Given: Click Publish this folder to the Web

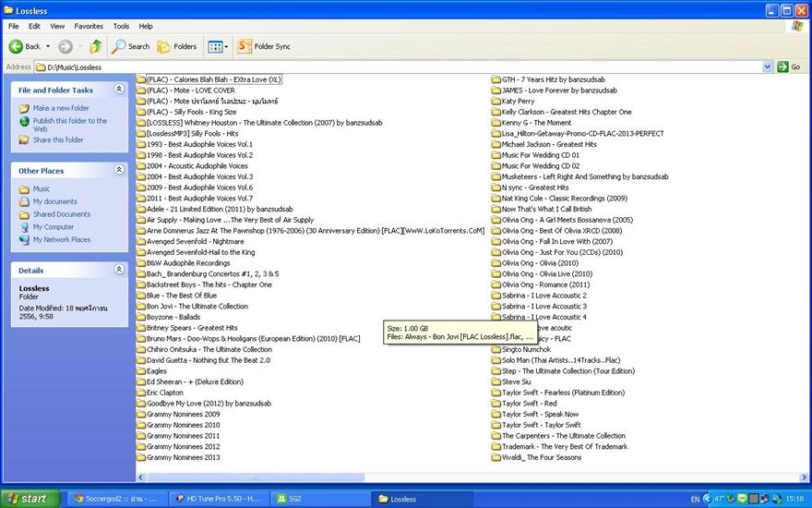Looking at the screenshot, I should pos(70,125).
